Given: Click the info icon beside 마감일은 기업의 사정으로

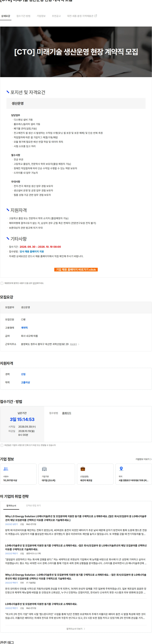Looking at the screenshot, I should [x=2, y=445].
